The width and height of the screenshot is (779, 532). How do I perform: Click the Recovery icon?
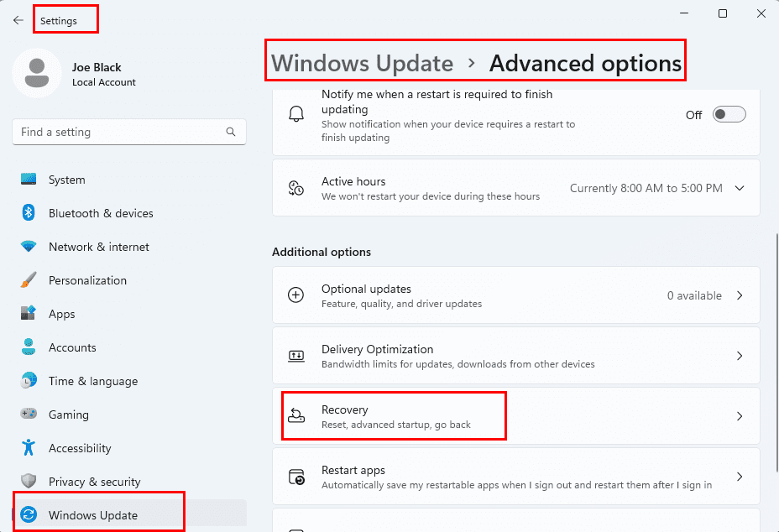pos(296,415)
